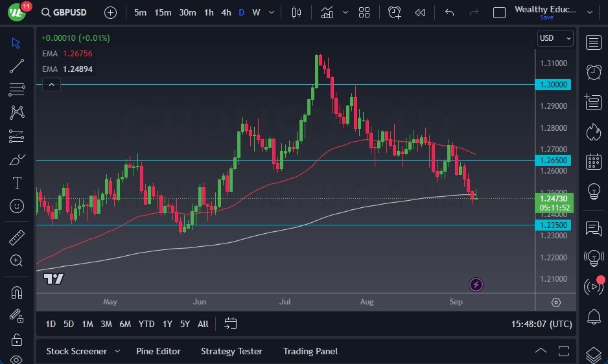Toggle the magnet snap mode
608x364 pixels.
(17, 292)
